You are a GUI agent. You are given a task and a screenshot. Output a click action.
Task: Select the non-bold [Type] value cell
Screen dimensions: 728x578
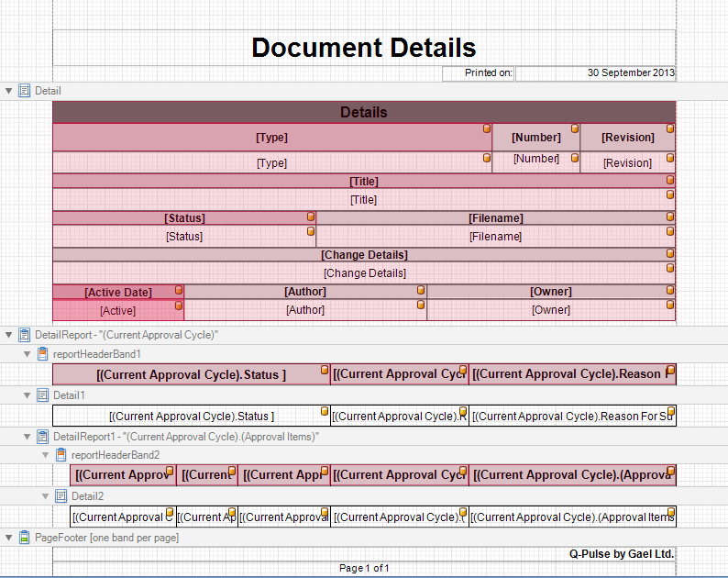tap(272, 162)
